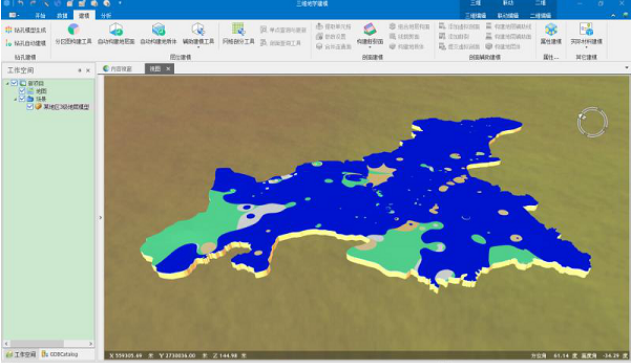Toggle the geological model layer checkbox
The width and height of the screenshot is (631, 363).
click(x=30, y=107)
